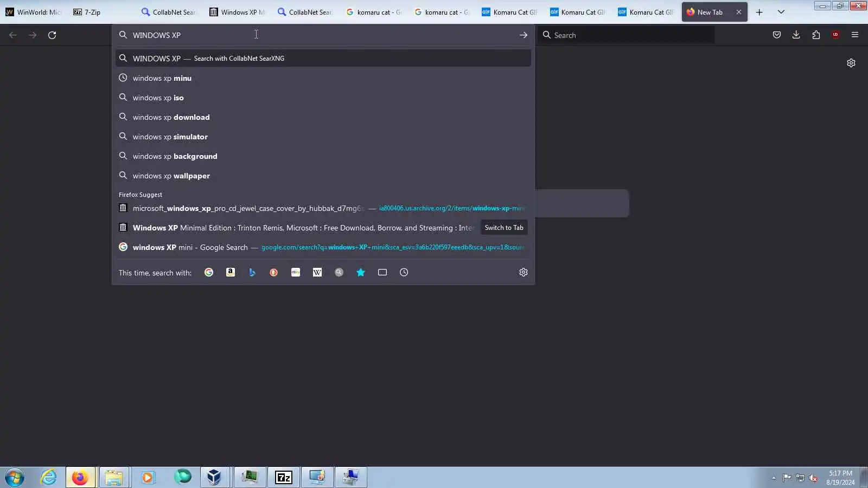The image size is (868, 488).
Task: Click Switch to Tab for Windows XP Minimal Edition
Action: (x=504, y=228)
